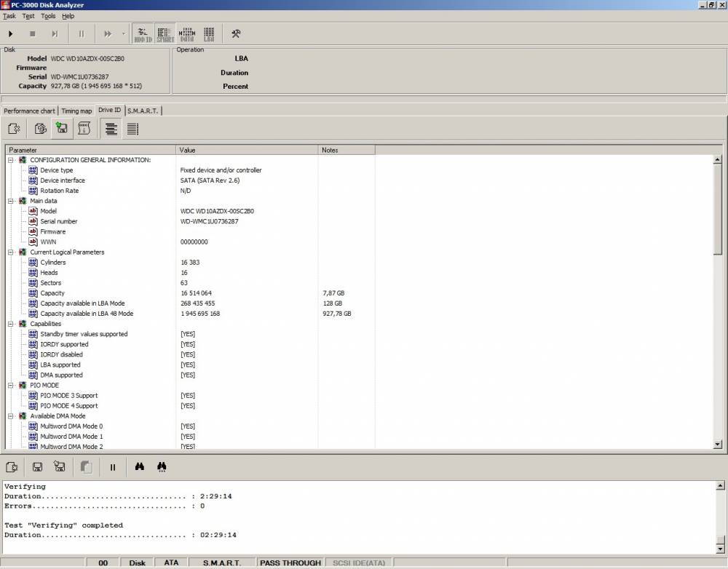Select the Drive ID tab
The width and height of the screenshot is (728, 569).
(110, 110)
